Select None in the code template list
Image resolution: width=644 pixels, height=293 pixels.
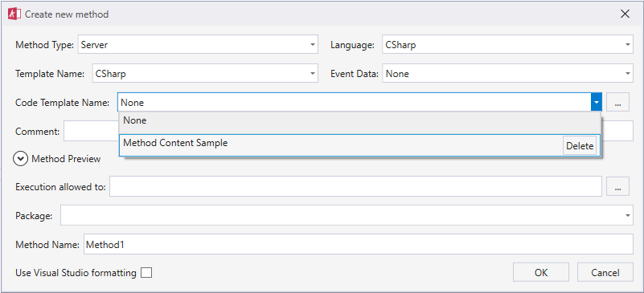click(359, 123)
